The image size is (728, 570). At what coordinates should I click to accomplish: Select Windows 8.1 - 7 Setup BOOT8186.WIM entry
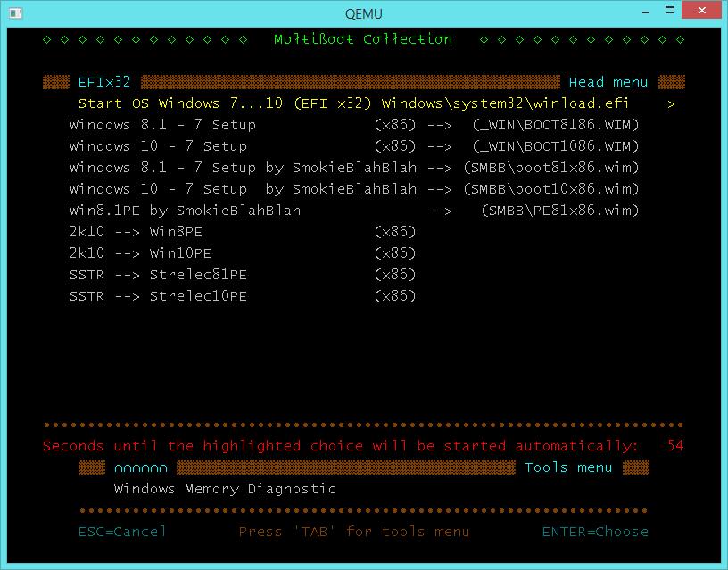pyautogui.click(x=354, y=125)
